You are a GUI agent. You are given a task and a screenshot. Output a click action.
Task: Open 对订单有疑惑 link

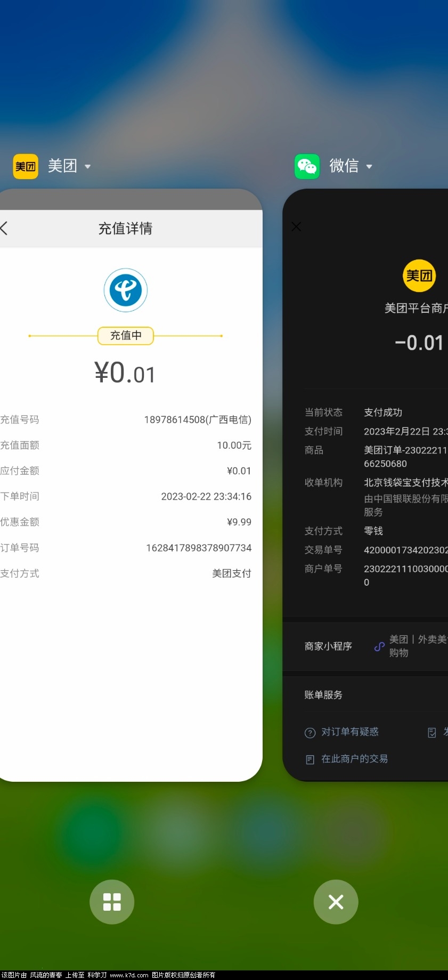350,732
